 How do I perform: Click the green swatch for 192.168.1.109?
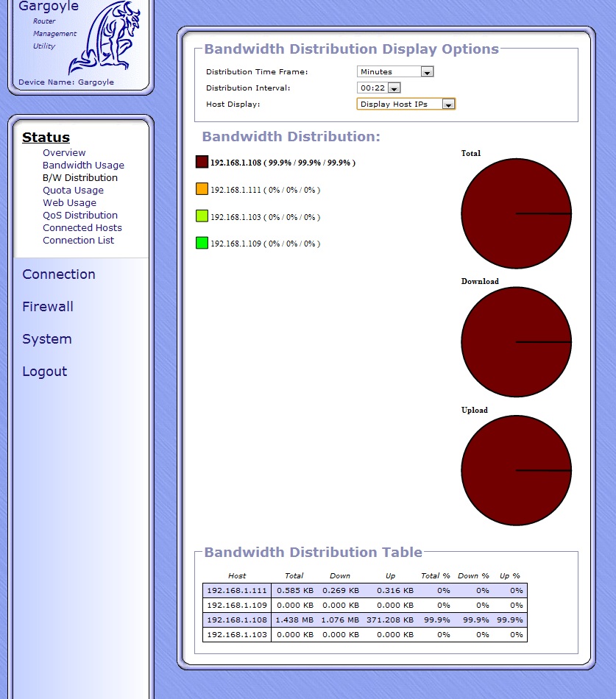[202, 243]
